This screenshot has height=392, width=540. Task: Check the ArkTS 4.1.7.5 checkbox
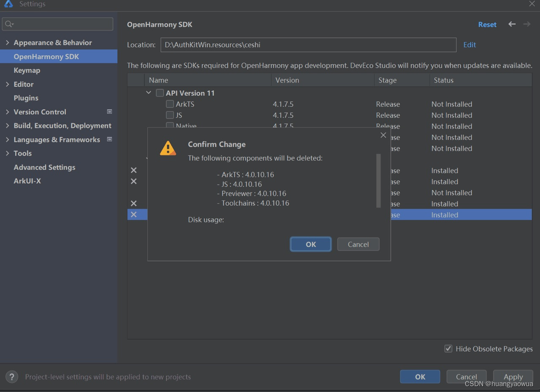coord(170,104)
